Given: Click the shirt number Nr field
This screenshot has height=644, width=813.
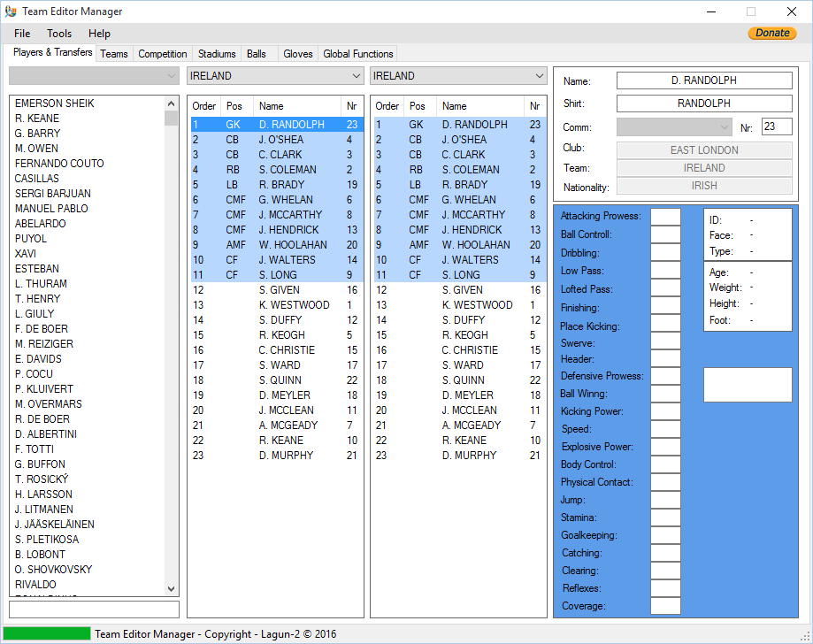Looking at the screenshot, I should click(776, 126).
